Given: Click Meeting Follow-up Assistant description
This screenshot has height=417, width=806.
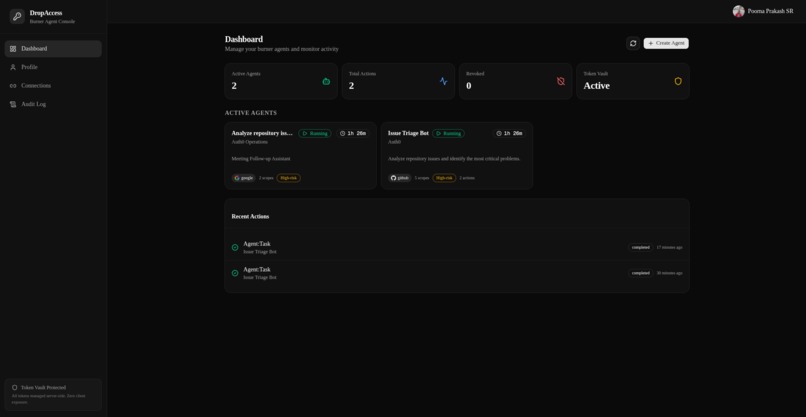Looking at the screenshot, I should 261,159.
